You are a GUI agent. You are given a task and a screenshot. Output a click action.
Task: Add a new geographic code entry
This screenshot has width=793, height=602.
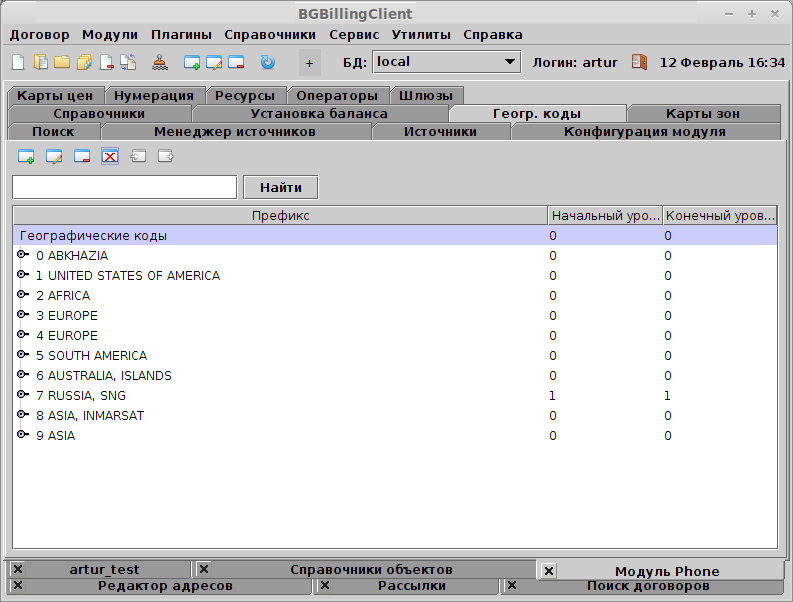[26, 156]
